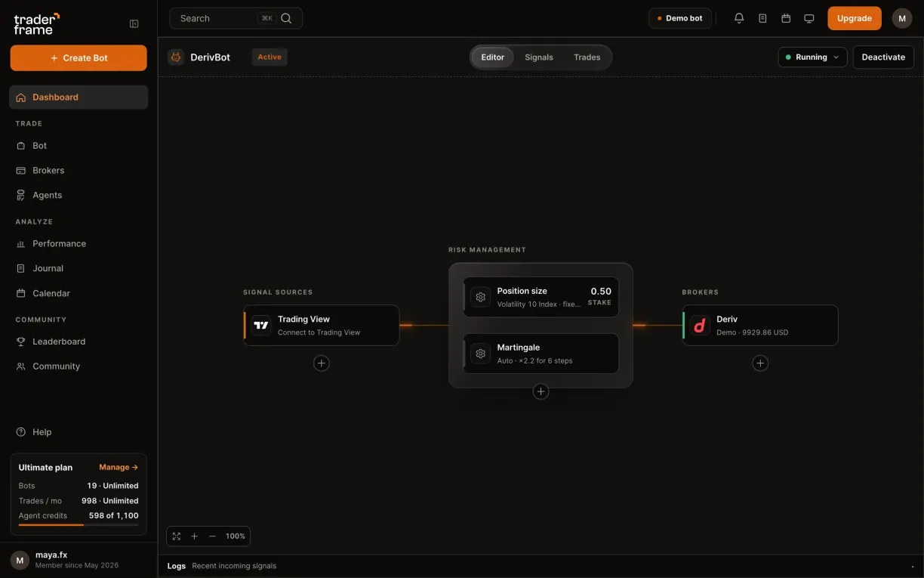Open Bot in sidebar
Screen dimensions: 924x578
79,145
